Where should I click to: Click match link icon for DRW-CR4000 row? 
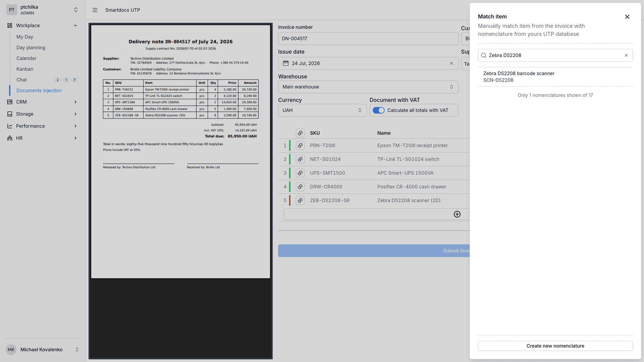[300, 187]
